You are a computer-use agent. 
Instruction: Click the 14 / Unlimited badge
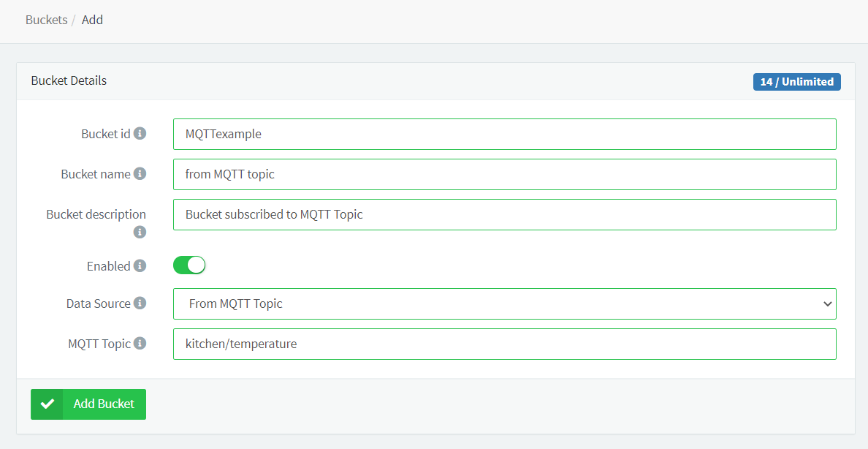(x=796, y=82)
